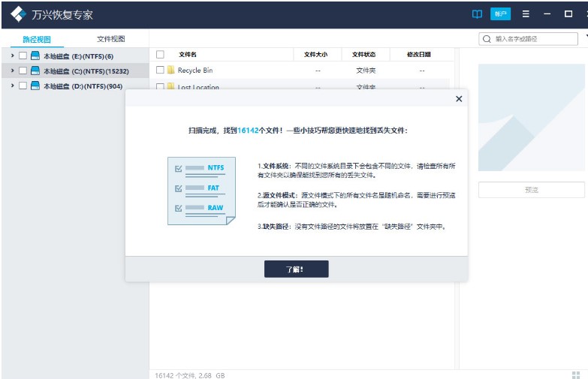
Task: Toggle the Recycle Bin row checkbox
Action: click(x=160, y=71)
